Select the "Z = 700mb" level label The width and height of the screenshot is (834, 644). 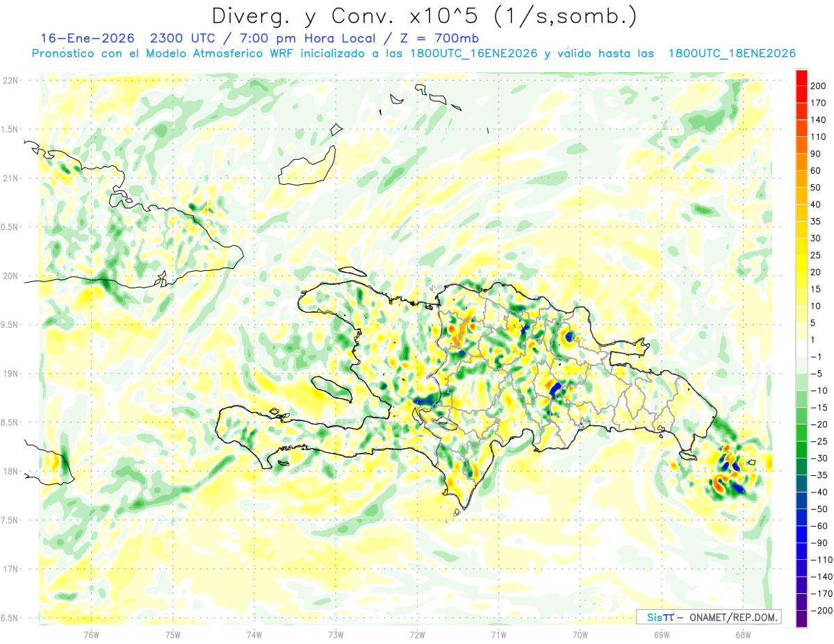pyautogui.click(x=441, y=38)
